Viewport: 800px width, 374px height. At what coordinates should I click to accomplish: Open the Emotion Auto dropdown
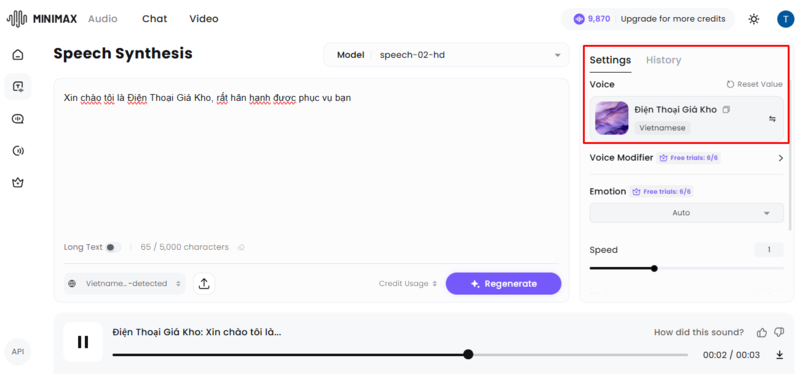pyautogui.click(x=686, y=213)
